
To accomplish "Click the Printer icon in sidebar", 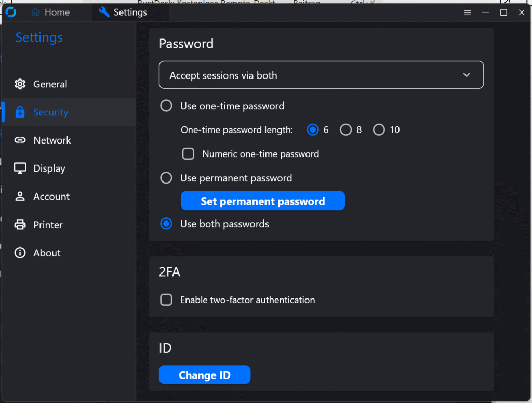I will coord(20,225).
